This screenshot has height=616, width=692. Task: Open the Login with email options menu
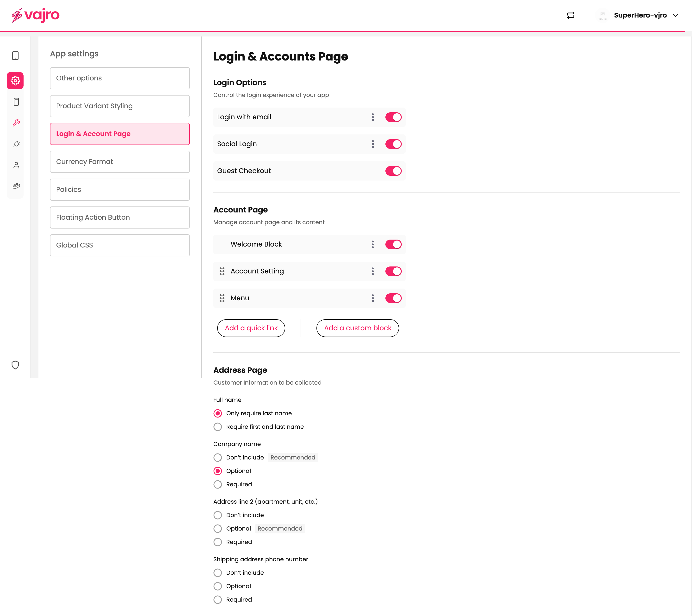pyautogui.click(x=373, y=117)
